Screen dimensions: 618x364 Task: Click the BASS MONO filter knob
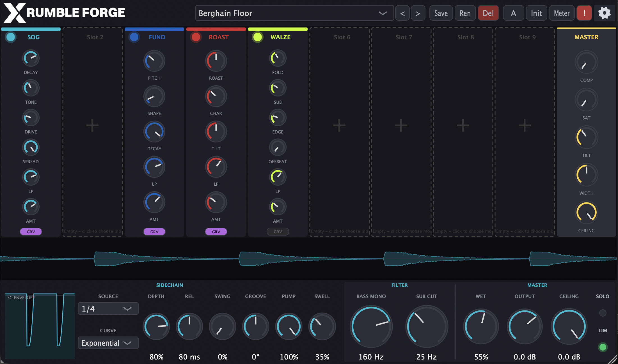(371, 326)
